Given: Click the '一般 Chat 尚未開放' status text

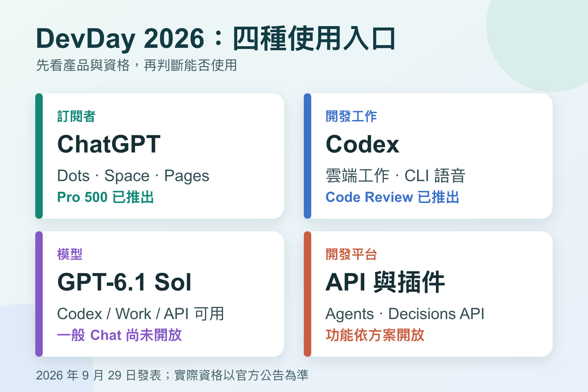Looking at the screenshot, I should pos(120,335).
